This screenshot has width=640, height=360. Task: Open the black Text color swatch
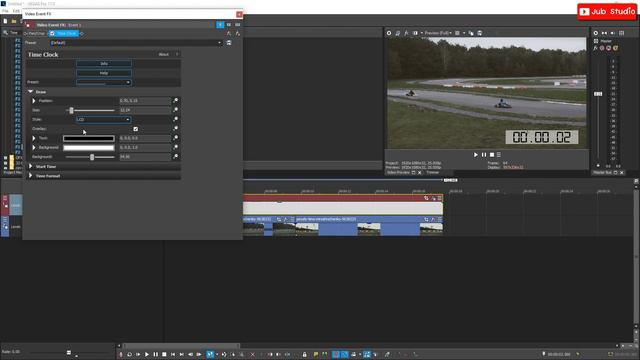(x=89, y=138)
